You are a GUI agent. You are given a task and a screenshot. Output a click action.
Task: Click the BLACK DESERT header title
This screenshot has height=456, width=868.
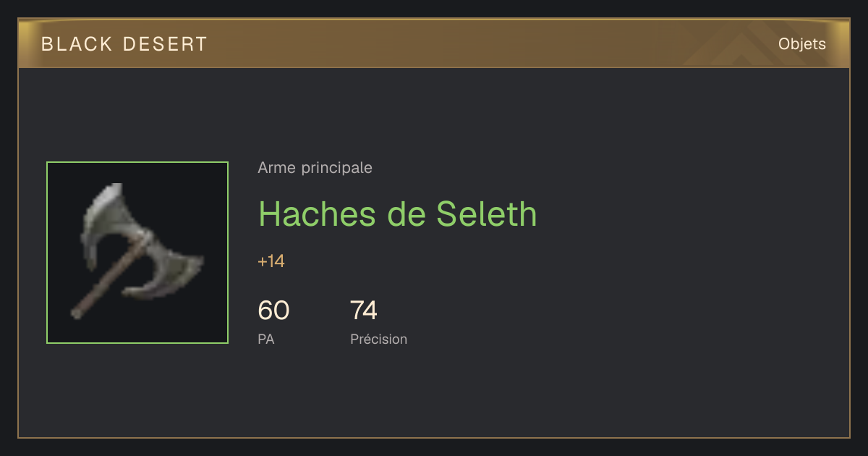[124, 44]
